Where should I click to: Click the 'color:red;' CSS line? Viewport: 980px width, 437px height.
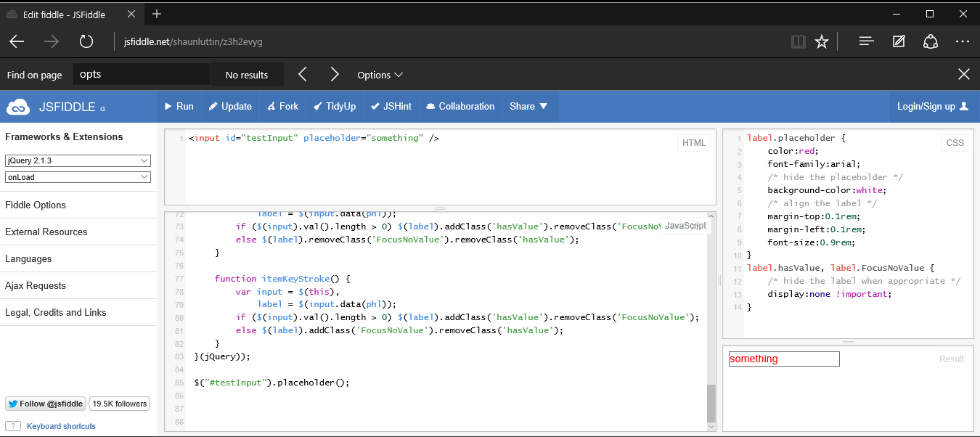point(793,151)
